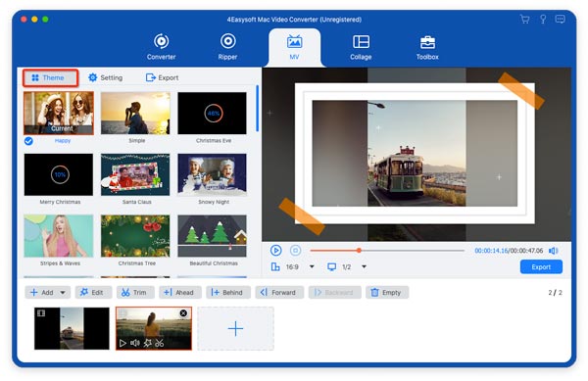
Task: Click the 00:00:14.16/00:00:47.06 timecode
Action: pos(509,251)
